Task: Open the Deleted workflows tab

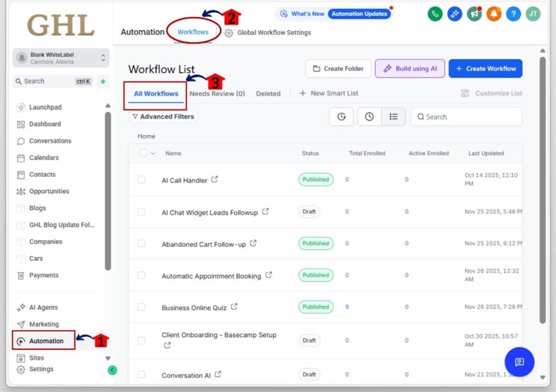Action: click(x=268, y=93)
